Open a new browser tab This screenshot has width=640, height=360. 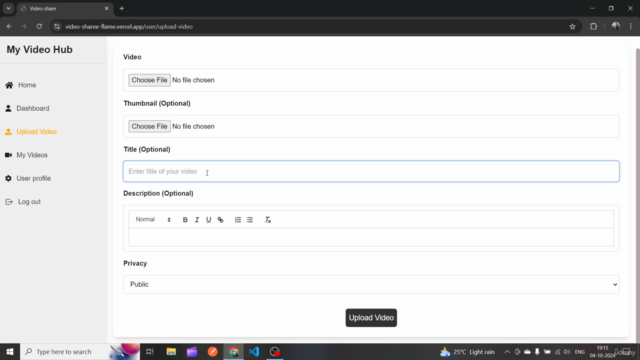(122, 8)
